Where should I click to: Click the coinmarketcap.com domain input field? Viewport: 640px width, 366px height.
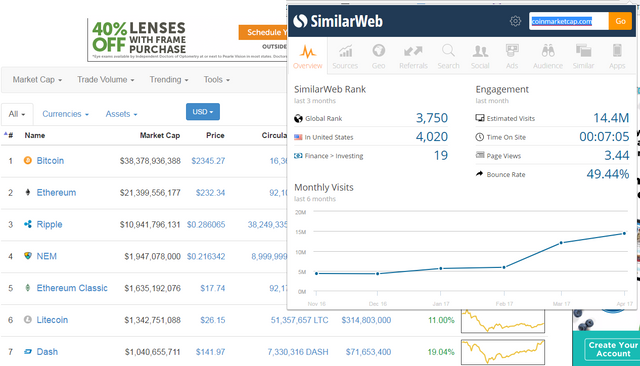click(x=569, y=21)
